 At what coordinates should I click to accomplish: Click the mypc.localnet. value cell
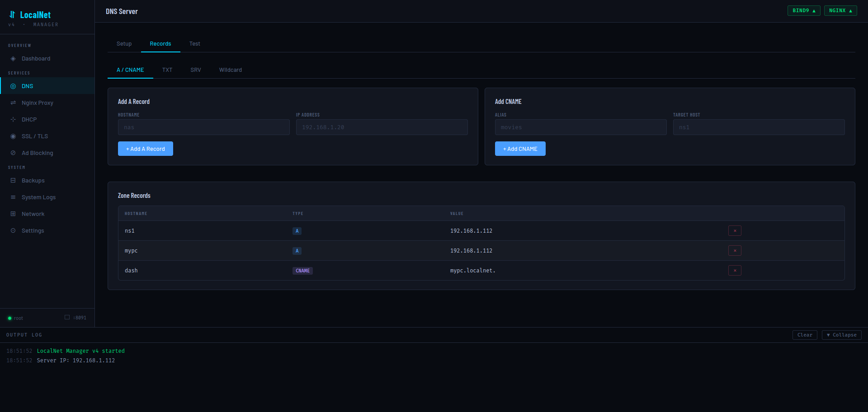(x=473, y=271)
